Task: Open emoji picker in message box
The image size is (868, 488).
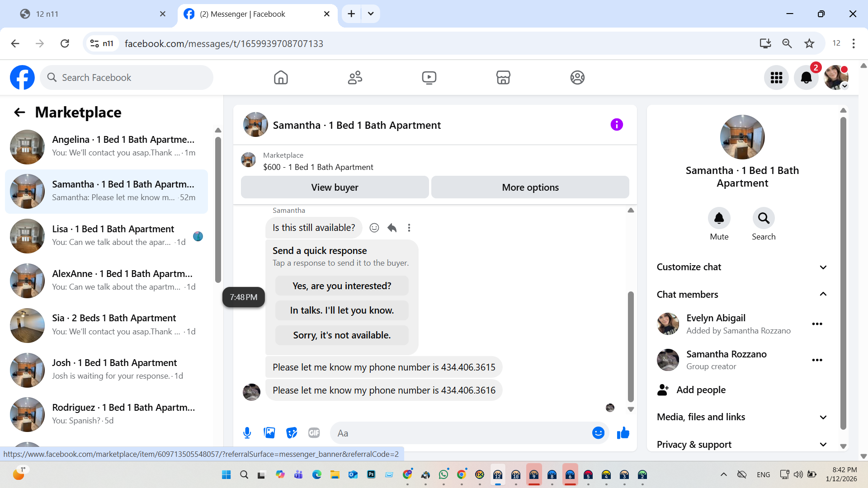Action: 598,433
